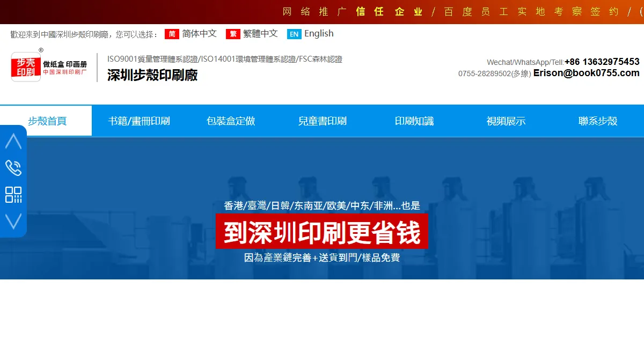Click the red 繁 language icon
644x362 pixels.
233,34
